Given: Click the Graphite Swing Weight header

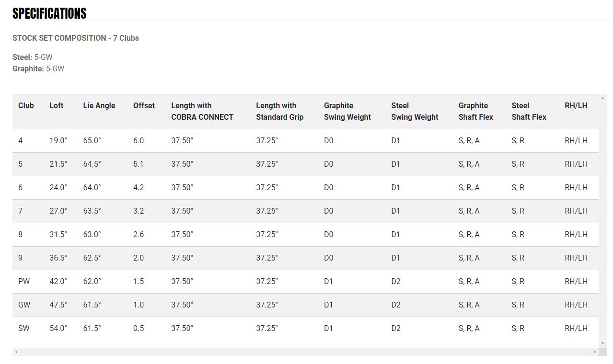Looking at the screenshot, I should pos(347,111).
